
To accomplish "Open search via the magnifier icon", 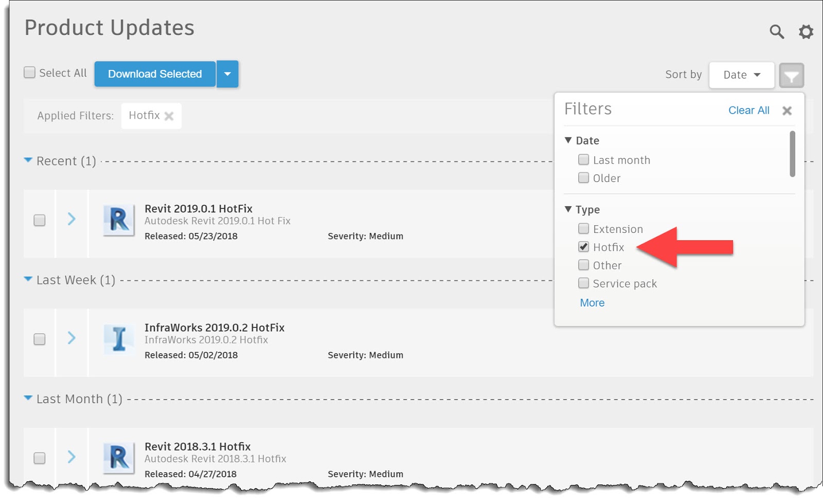I will click(x=777, y=32).
